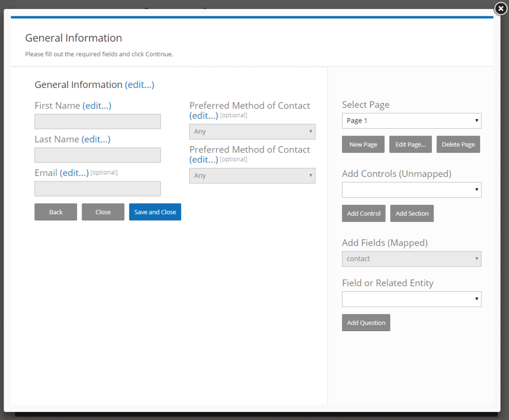This screenshot has width=509, height=420.
Task: Click the gray Close button
Action: pos(103,212)
